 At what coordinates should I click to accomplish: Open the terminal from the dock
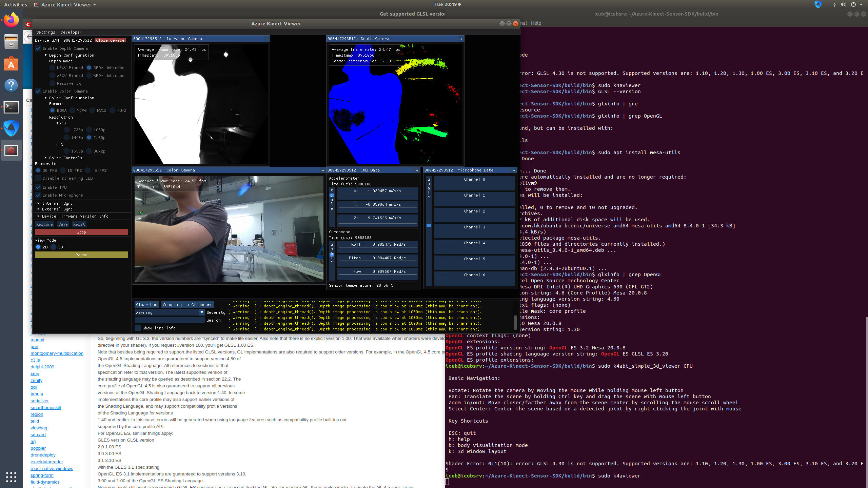(x=11, y=107)
